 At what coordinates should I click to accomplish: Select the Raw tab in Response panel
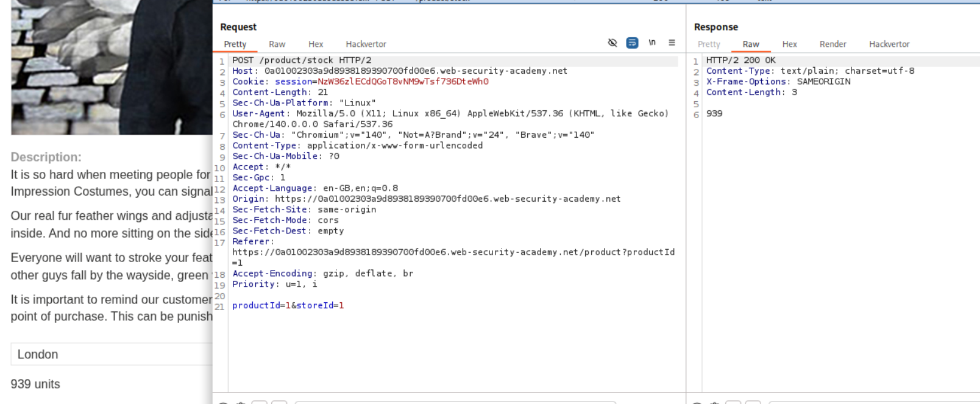click(751, 44)
